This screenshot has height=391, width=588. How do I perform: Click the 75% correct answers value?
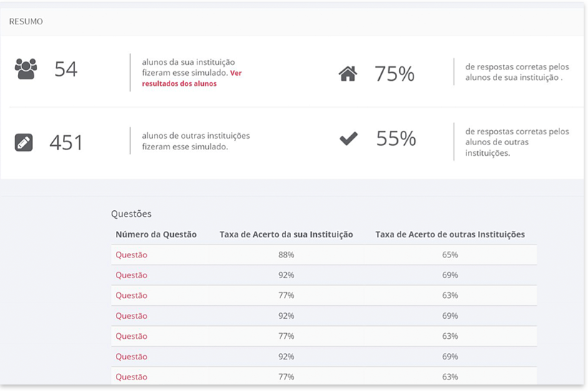[394, 74]
